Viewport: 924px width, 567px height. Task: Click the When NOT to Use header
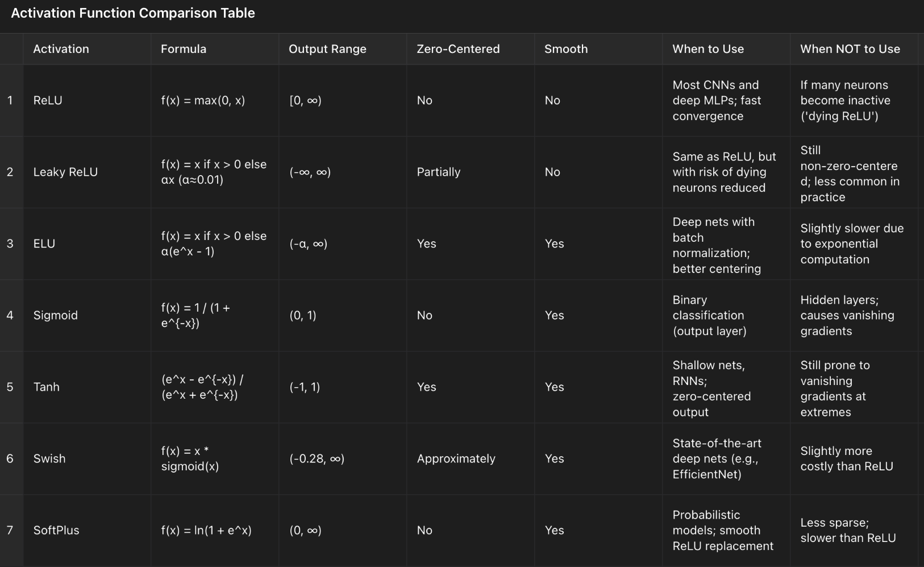click(850, 49)
